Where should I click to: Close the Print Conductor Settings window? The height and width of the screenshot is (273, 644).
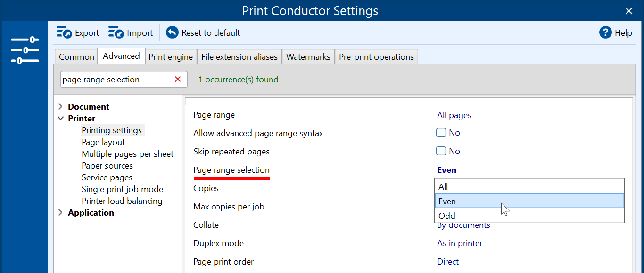click(x=629, y=11)
